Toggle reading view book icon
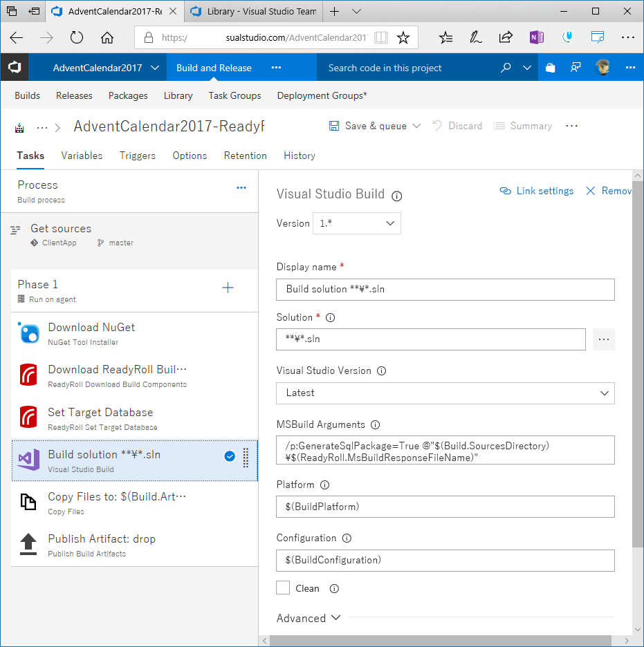The height and width of the screenshot is (647, 644). [x=380, y=38]
